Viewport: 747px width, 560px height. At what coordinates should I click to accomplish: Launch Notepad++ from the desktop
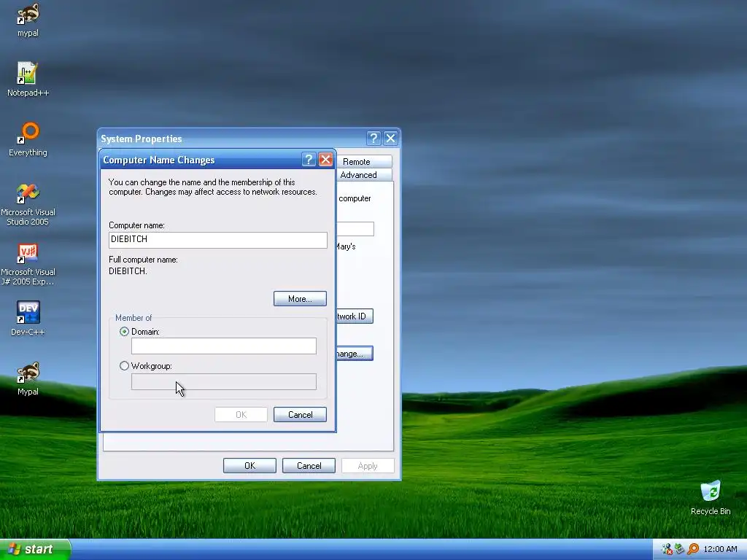click(28, 79)
